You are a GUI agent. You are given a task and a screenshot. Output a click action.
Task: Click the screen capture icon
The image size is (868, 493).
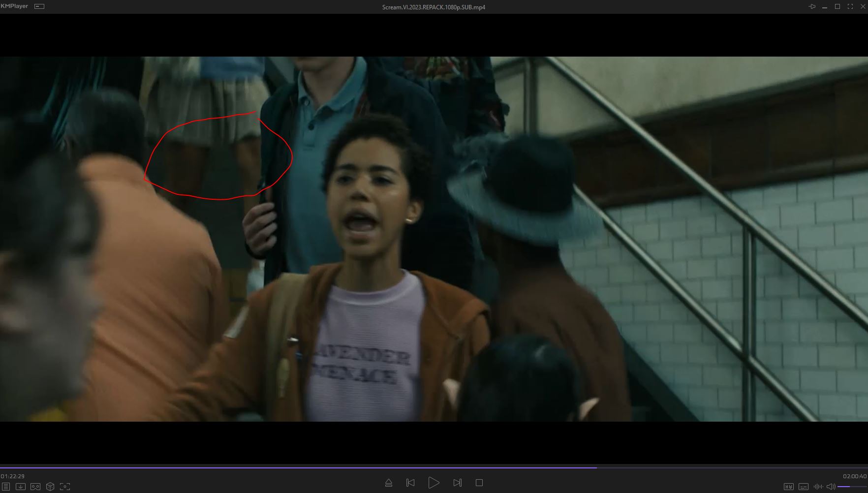(x=65, y=487)
